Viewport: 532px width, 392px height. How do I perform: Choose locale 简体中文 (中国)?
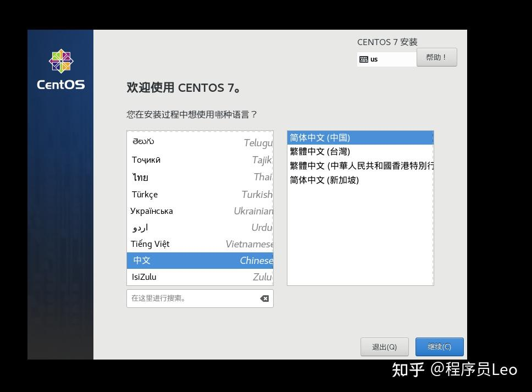pos(361,138)
